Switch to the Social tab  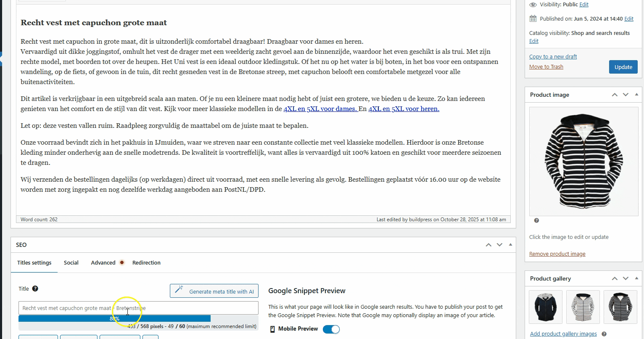71,262
